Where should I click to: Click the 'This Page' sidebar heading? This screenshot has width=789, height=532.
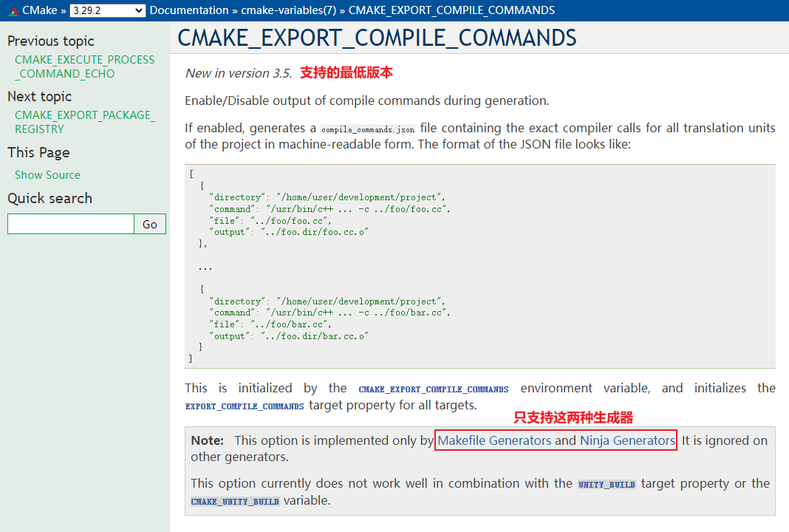(38, 152)
